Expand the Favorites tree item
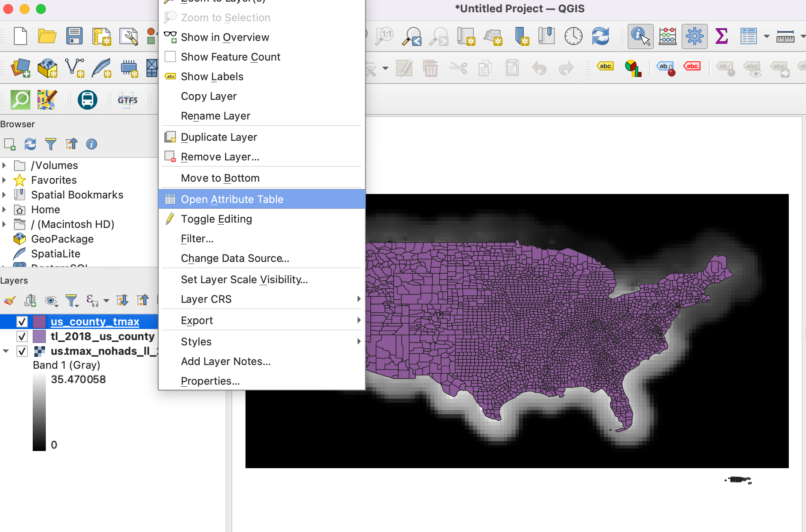The width and height of the screenshot is (806, 532). click(x=4, y=180)
